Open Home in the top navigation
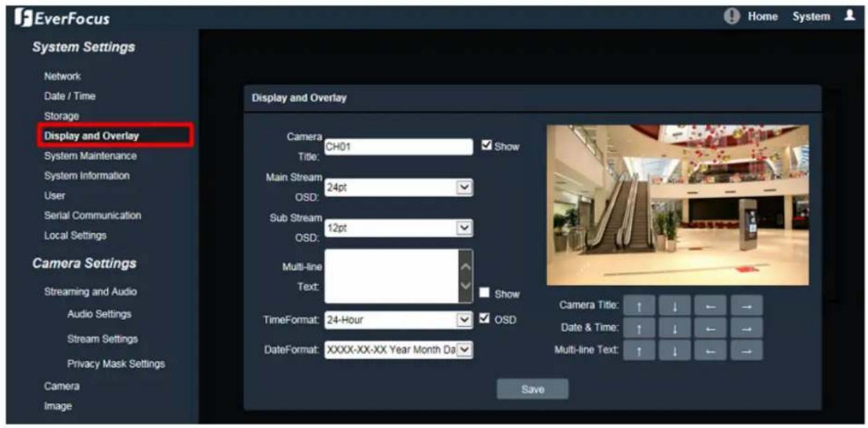The width and height of the screenshot is (868, 428). click(x=762, y=17)
